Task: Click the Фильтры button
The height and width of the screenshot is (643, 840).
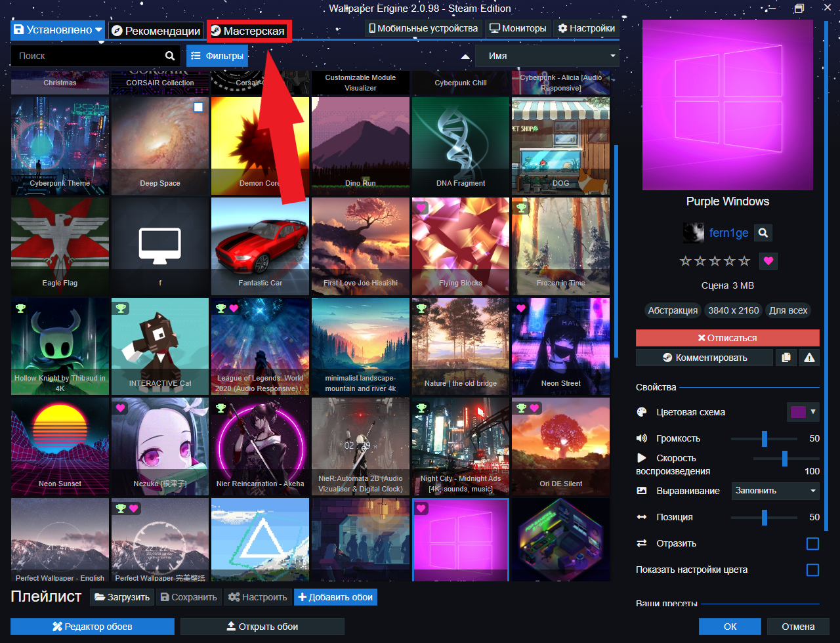Action: click(217, 56)
